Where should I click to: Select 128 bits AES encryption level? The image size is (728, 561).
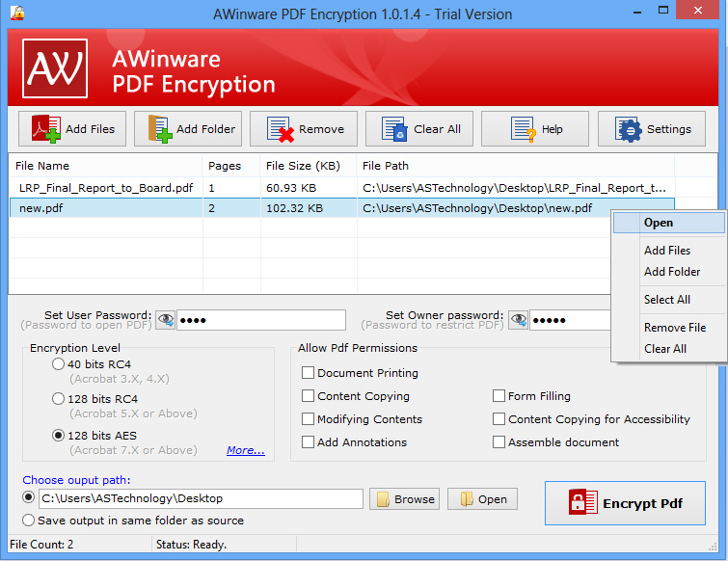click(x=58, y=436)
